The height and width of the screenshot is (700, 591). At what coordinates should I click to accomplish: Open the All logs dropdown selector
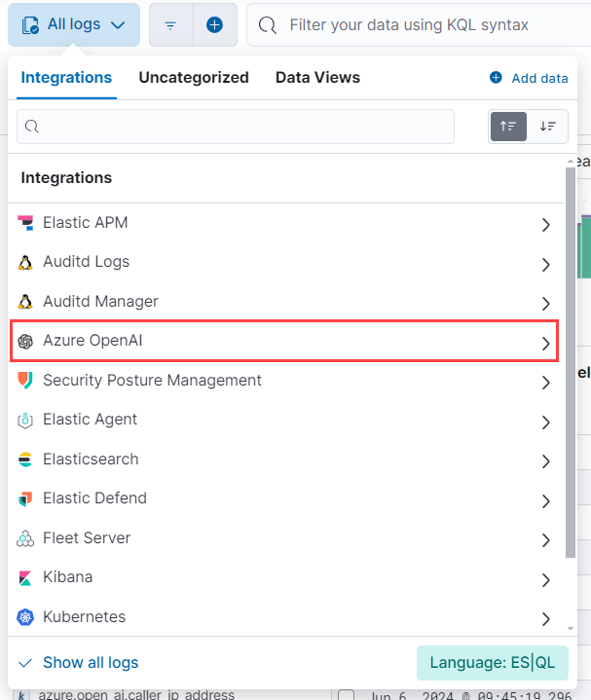[x=74, y=24]
